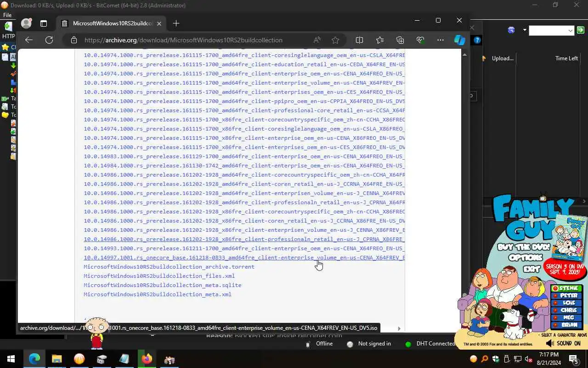Open MicrosoftWindows10RS2buildcollection_files.xml link
This screenshot has width=588, height=368.
[x=159, y=276]
